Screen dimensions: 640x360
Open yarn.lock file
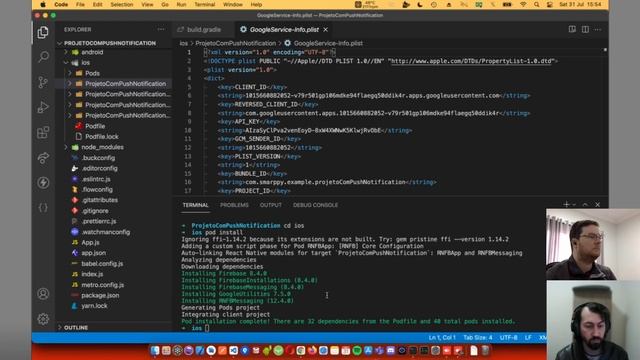click(x=94, y=306)
